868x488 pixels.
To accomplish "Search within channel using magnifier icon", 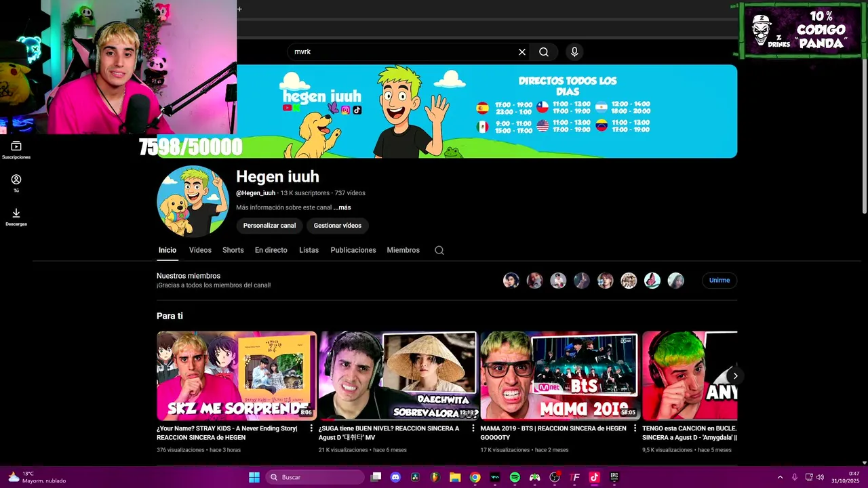I will [x=439, y=250].
